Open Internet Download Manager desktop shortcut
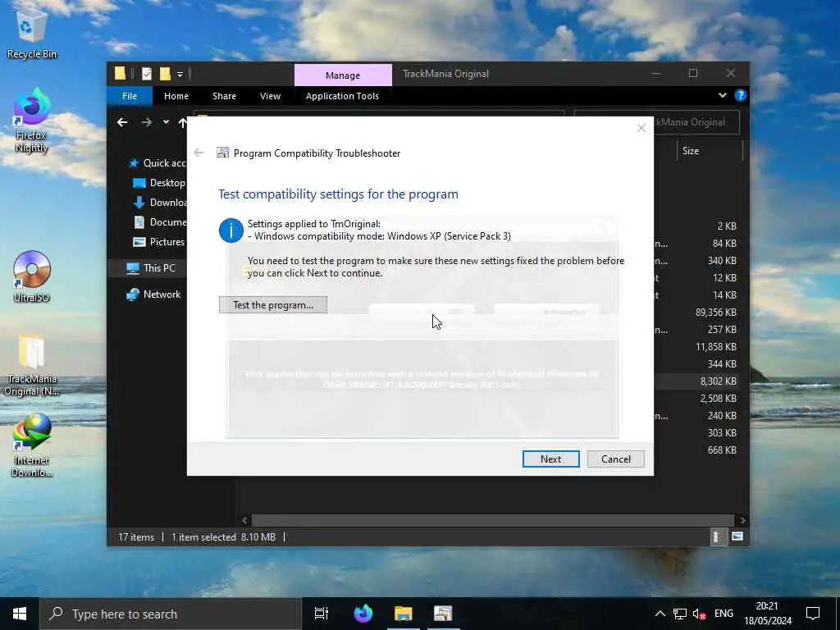The height and width of the screenshot is (630, 840). click(x=32, y=445)
